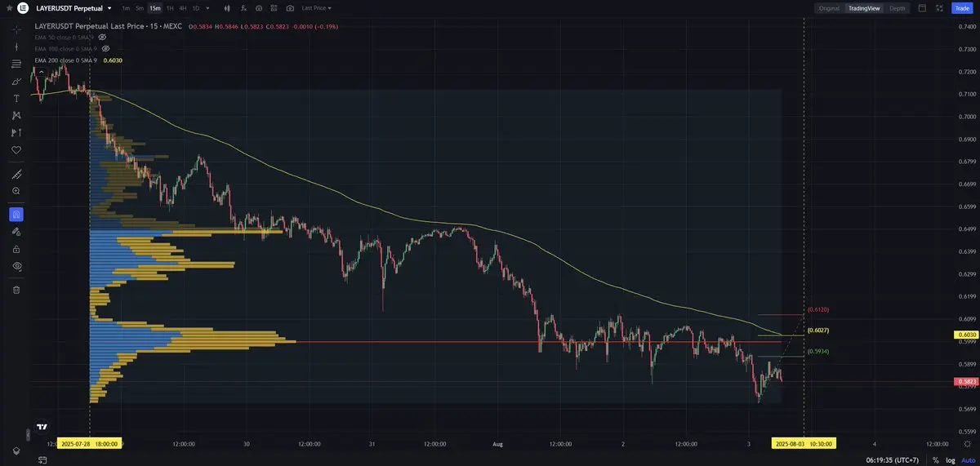This screenshot has width=980, height=466.
Task: Switch to Original chart view
Action: tap(829, 8)
